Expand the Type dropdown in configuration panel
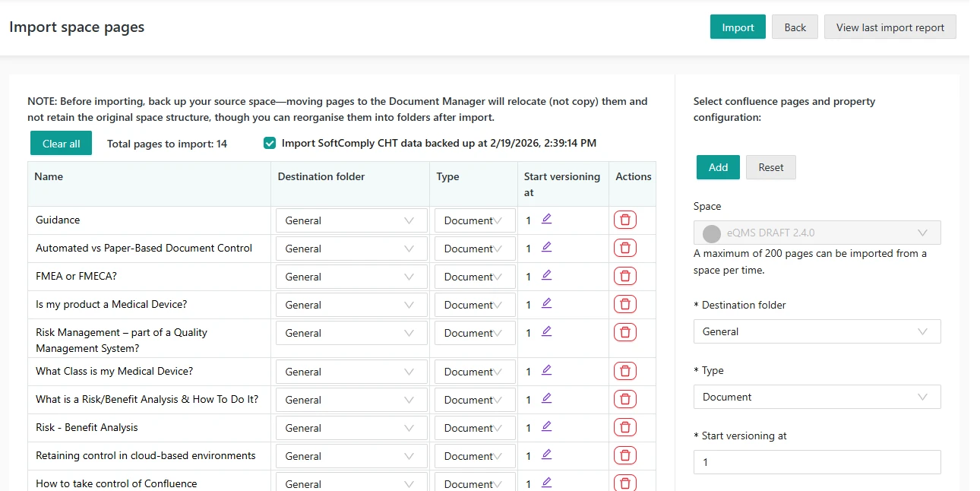This screenshot has height=491, width=980. [816, 397]
